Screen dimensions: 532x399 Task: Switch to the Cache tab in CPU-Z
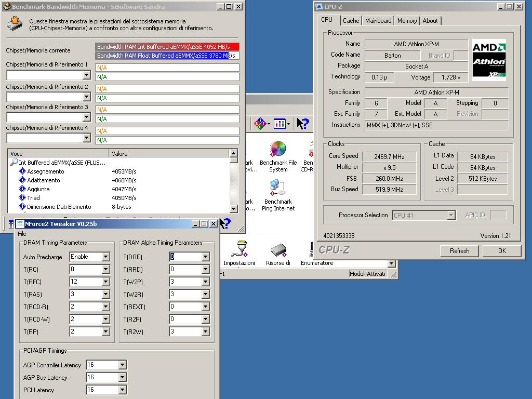pos(351,21)
